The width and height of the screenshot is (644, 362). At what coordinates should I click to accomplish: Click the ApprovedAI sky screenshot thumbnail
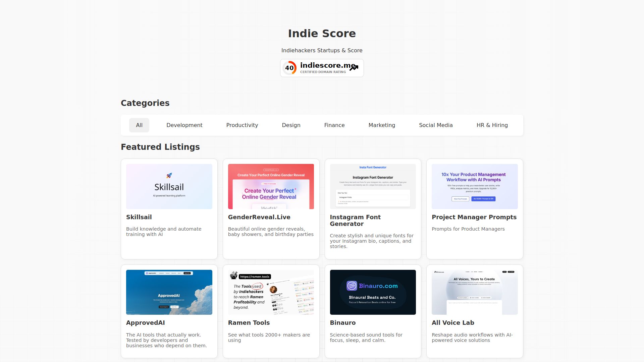point(169,292)
